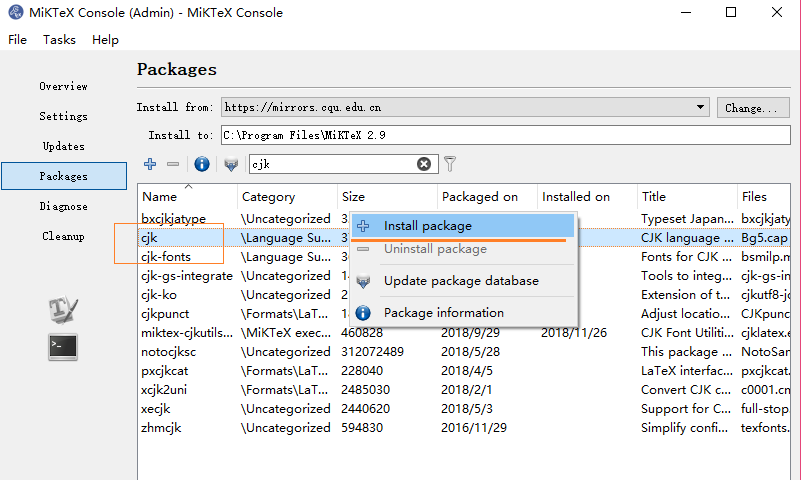Click file name NotoSan in notocjksc row

(765, 352)
